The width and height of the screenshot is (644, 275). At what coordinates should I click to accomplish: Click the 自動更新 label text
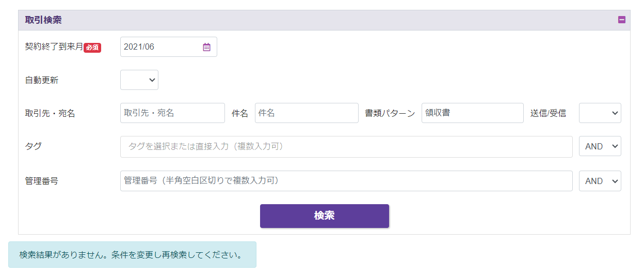click(42, 81)
